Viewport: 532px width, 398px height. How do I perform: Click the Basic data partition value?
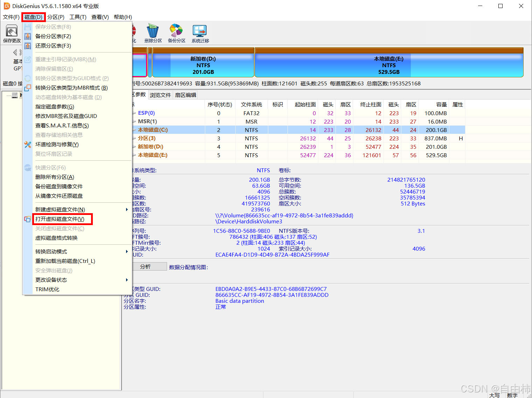pos(240,301)
